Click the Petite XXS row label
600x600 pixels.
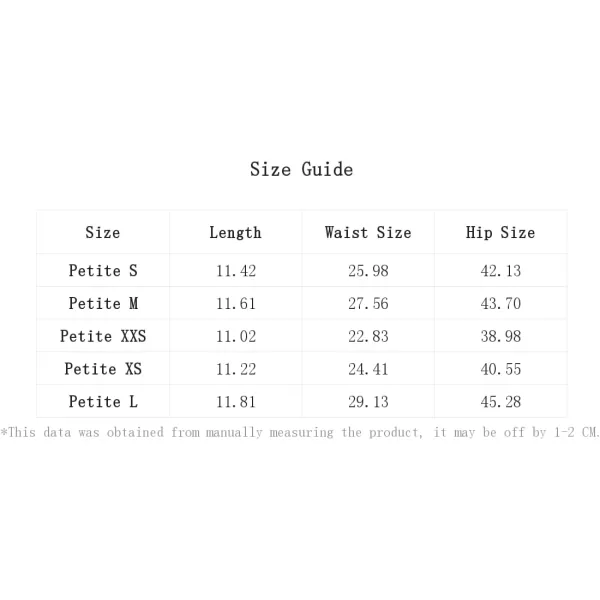[x=103, y=336]
